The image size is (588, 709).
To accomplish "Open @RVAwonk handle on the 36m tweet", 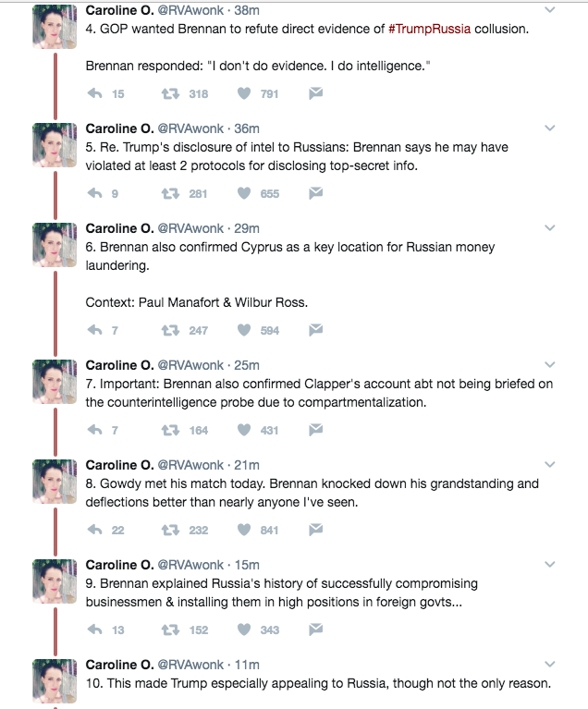I will pyautogui.click(x=190, y=128).
